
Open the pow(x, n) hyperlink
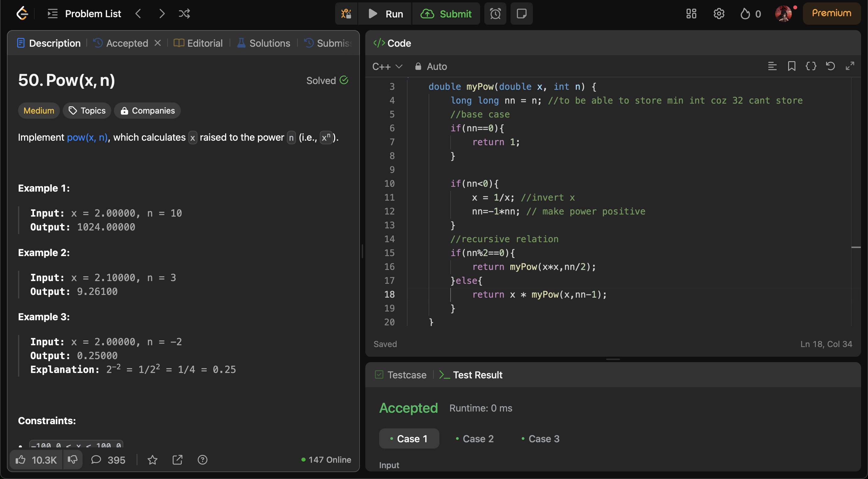point(87,137)
